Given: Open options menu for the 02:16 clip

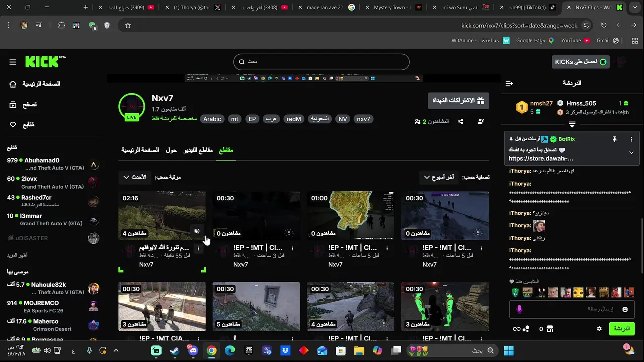Looking at the screenshot, I should [198, 248].
